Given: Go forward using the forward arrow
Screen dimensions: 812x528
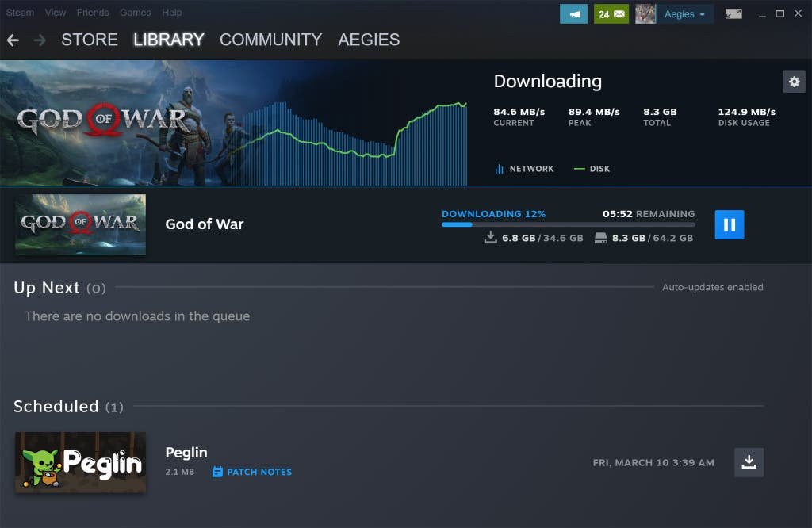Looking at the screenshot, I should (x=40, y=40).
